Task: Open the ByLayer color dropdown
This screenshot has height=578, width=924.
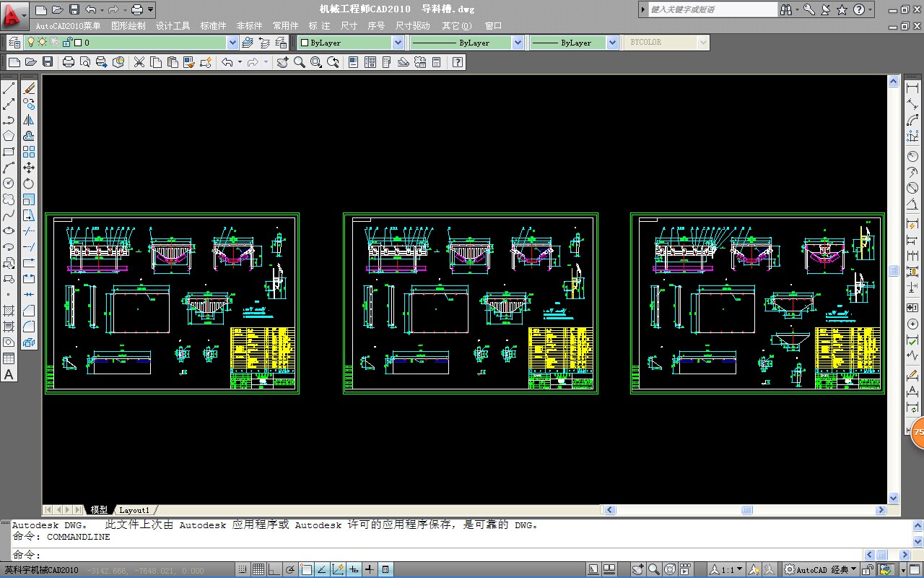Action: [398, 43]
